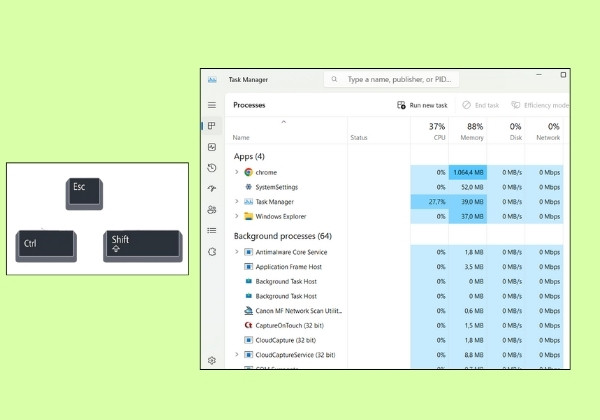The width and height of the screenshot is (600, 420).
Task: Expand the Antimalware Core Service group
Action: (236, 252)
